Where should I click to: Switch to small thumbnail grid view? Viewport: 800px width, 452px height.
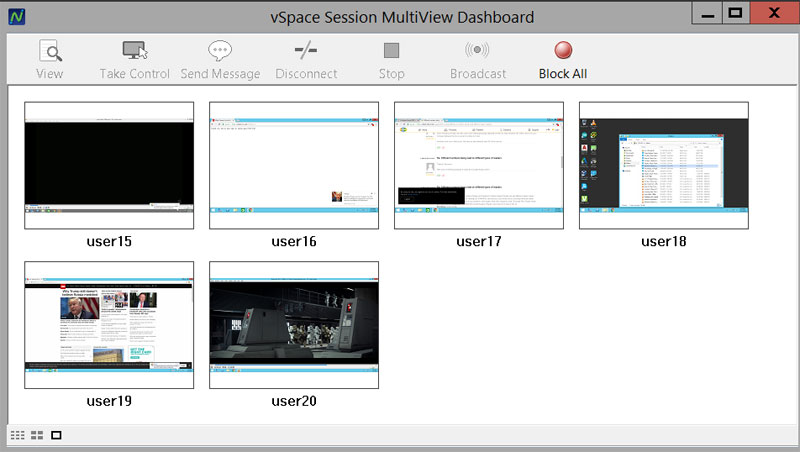click(17, 435)
